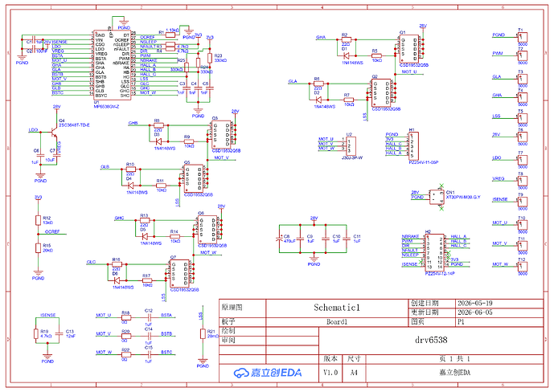Click the drv6538 project name
The width and height of the screenshot is (554, 392).
pyautogui.click(x=431, y=340)
